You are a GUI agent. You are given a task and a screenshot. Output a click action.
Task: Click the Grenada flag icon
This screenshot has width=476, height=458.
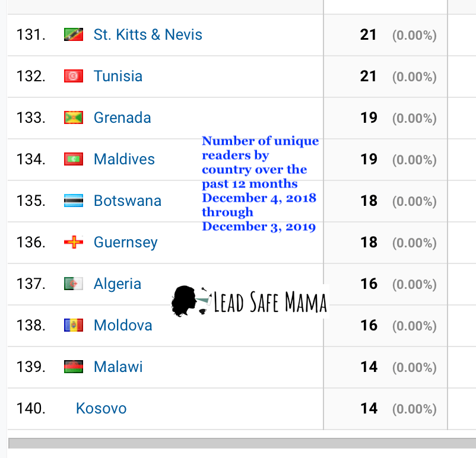(74, 118)
